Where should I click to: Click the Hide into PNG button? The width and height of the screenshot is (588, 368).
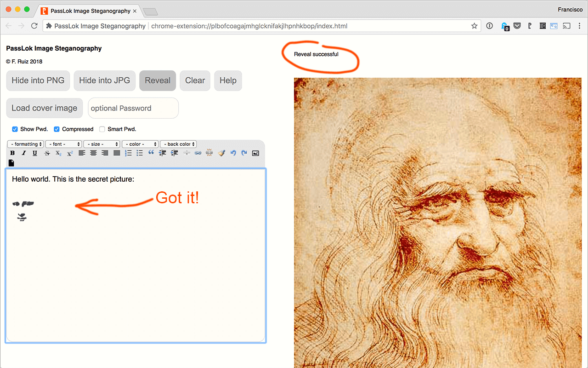click(x=38, y=80)
